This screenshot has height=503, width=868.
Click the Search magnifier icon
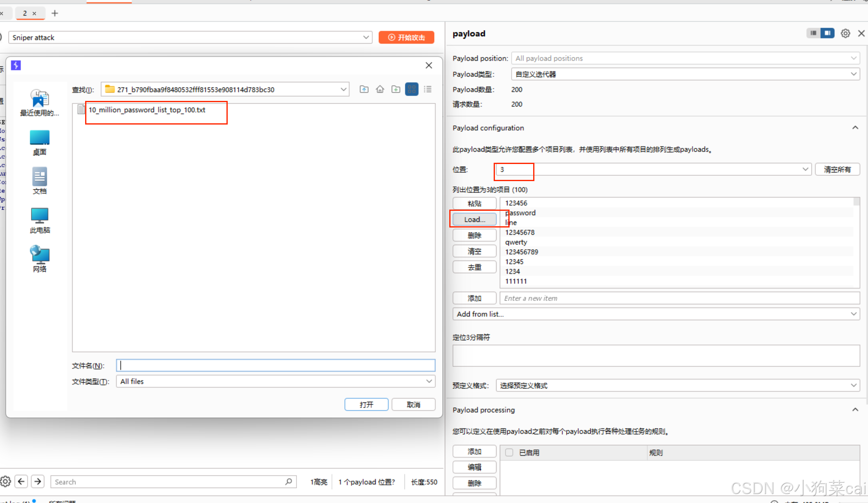[x=288, y=482]
